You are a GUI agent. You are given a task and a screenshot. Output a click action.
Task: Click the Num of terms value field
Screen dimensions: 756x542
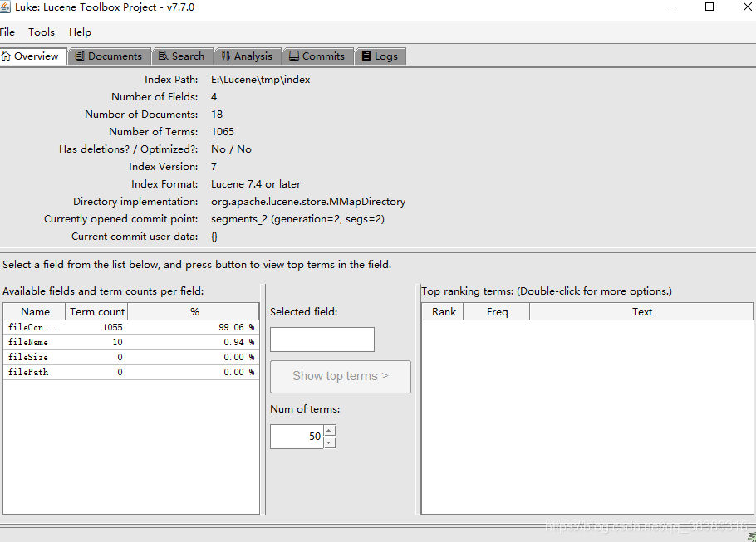297,437
